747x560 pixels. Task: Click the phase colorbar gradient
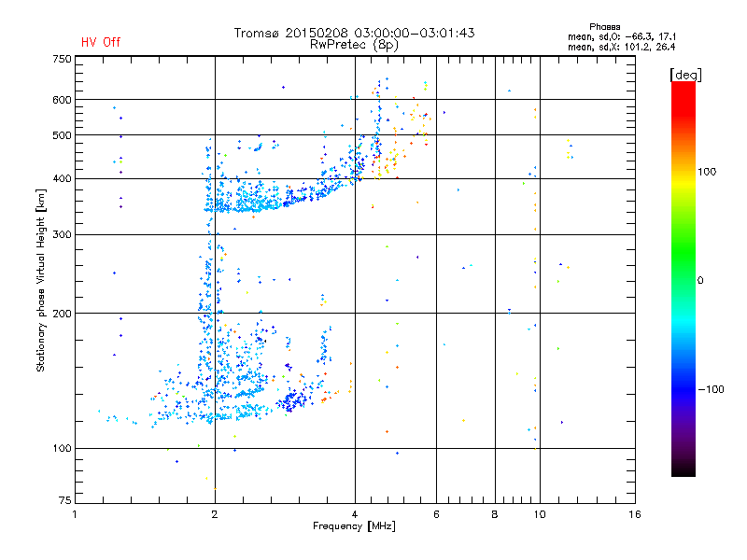684,278
